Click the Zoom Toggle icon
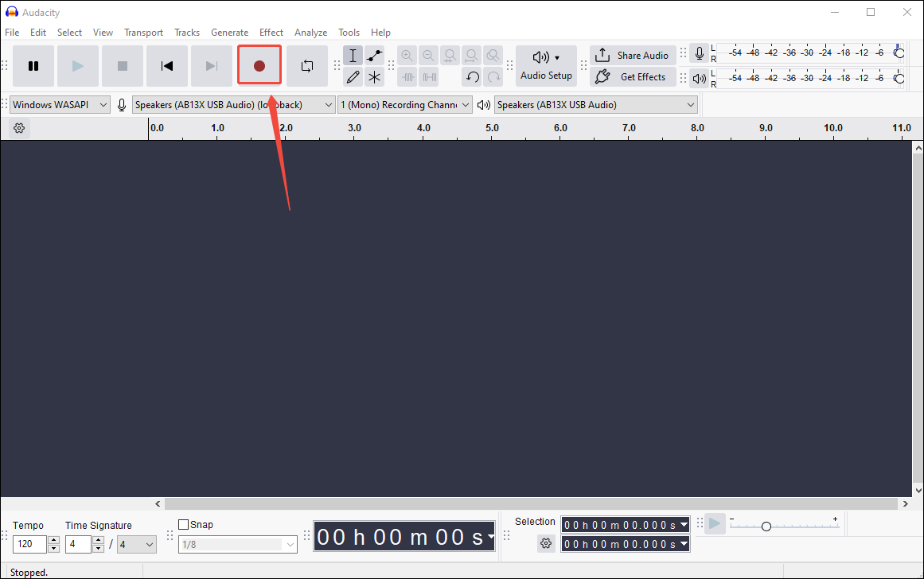The width and height of the screenshot is (924, 579). (x=493, y=56)
